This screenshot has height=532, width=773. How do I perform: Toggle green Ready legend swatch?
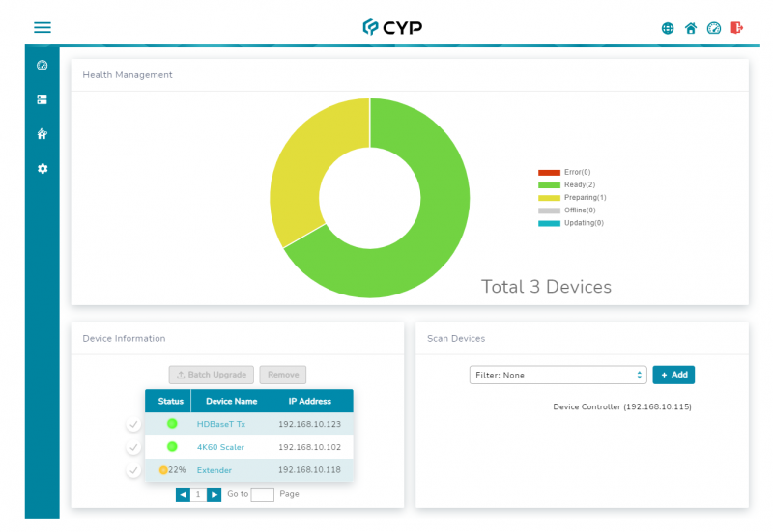(x=549, y=185)
